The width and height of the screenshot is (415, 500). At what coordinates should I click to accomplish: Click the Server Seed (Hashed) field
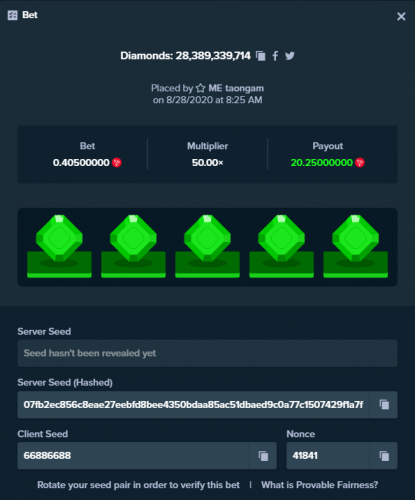(193, 405)
